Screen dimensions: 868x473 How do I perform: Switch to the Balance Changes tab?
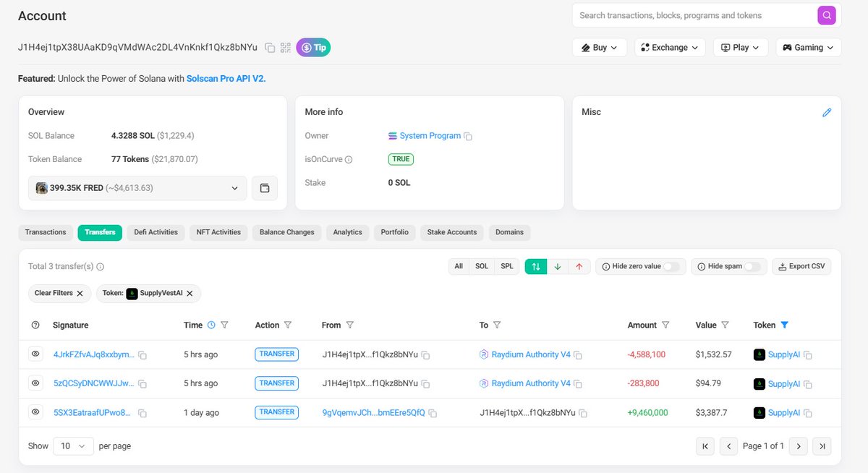click(287, 232)
